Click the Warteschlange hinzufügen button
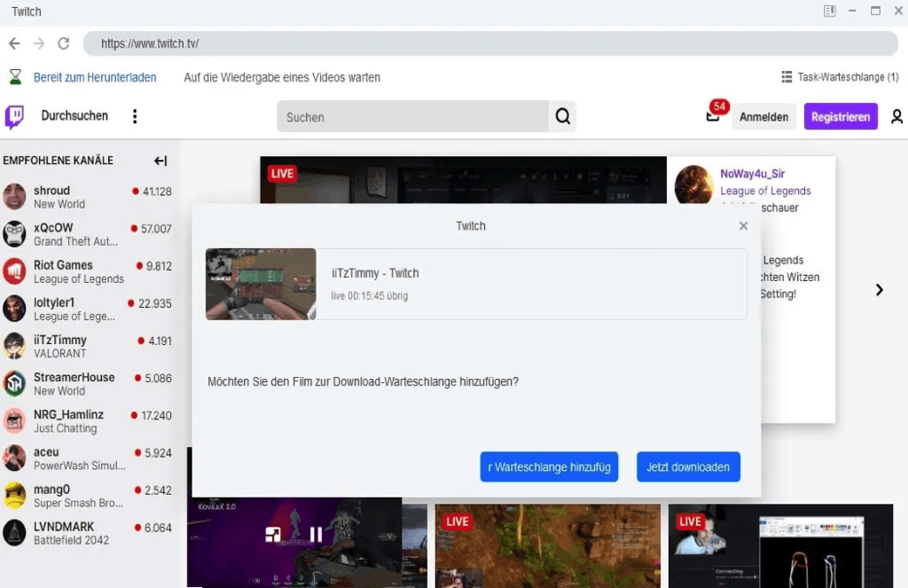Screen dimensions: 908x588 [x=549, y=466]
